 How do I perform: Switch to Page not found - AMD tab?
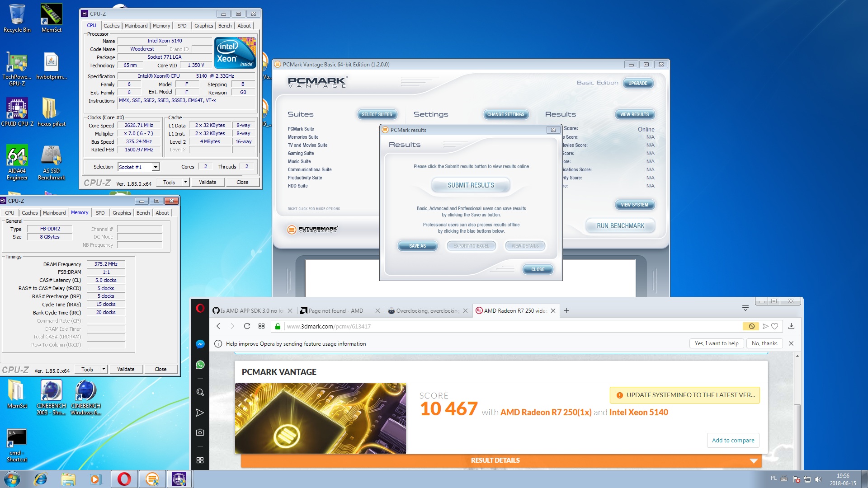tap(340, 311)
